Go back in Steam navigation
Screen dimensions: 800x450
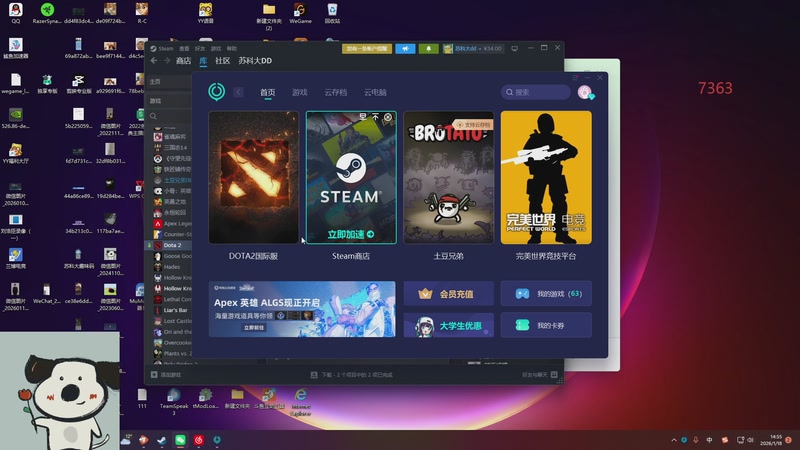click(x=154, y=61)
